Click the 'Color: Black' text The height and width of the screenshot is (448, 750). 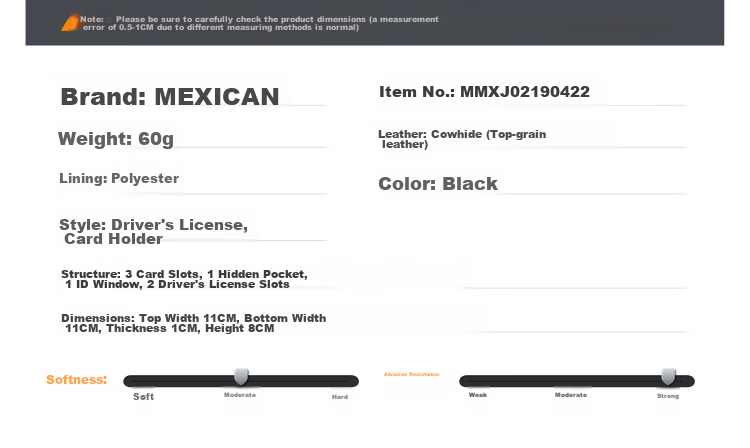coord(438,184)
